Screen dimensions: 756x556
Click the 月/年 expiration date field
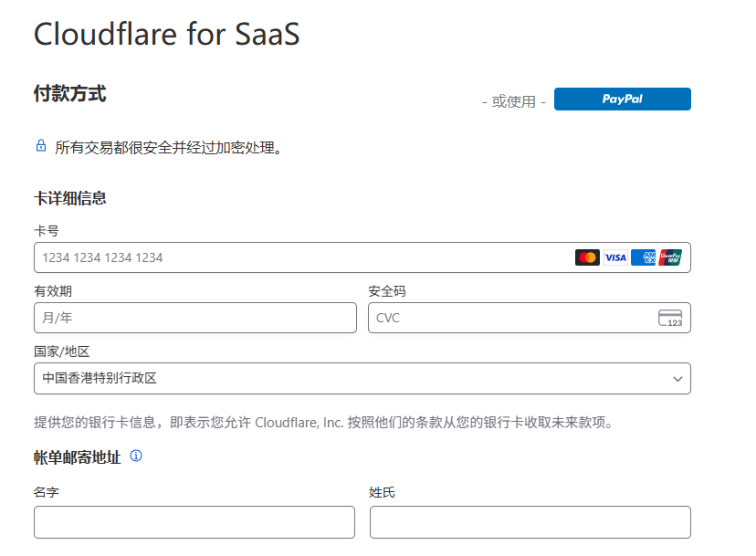click(194, 318)
